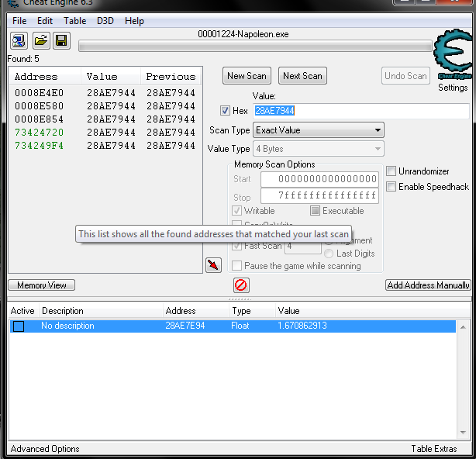Click the Active column header
This screenshot has width=476, height=459.
22,311
